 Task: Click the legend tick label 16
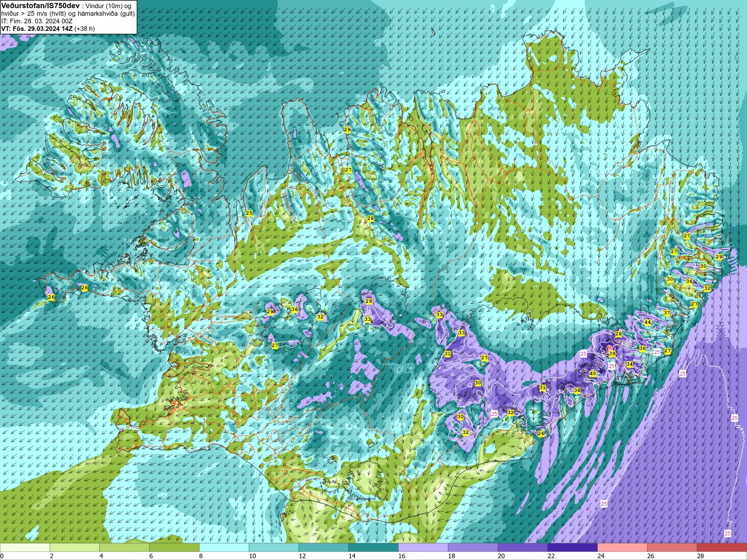point(402,556)
